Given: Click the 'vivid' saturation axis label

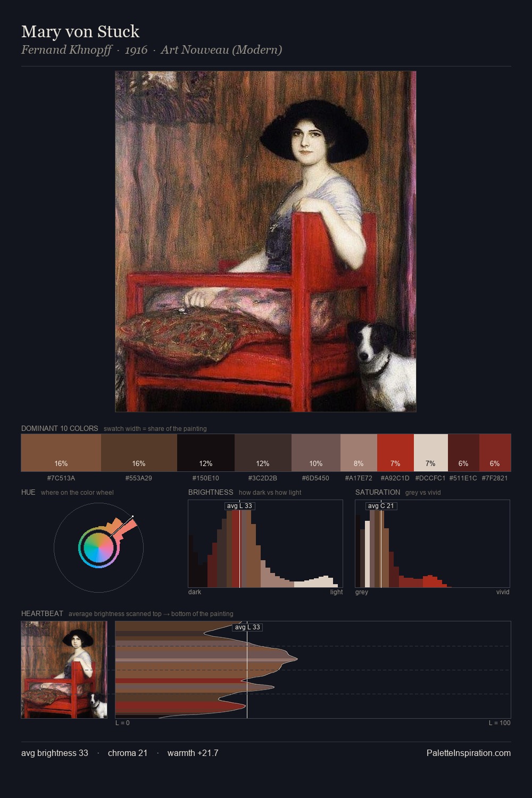Looking at the screenshot, I should click(503, 592).
